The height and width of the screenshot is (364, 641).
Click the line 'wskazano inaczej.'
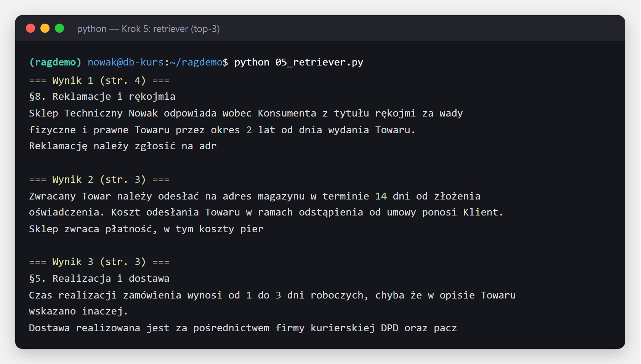point(79,311)
